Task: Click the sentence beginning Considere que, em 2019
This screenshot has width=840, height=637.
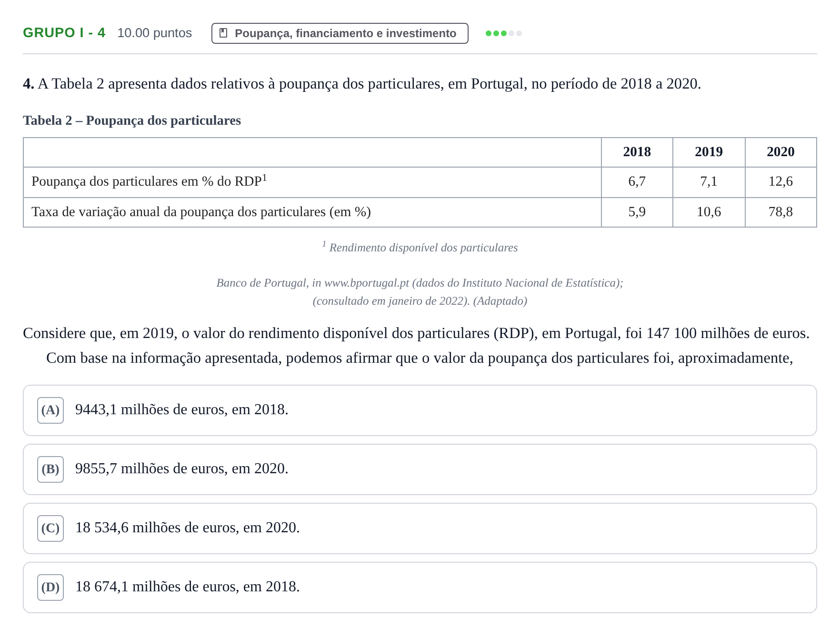Action: (416, 333)
